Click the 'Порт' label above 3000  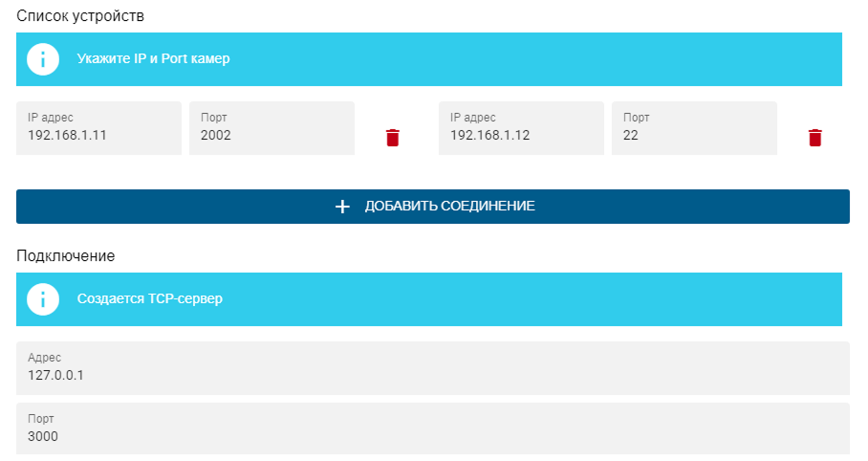(41, 419)
